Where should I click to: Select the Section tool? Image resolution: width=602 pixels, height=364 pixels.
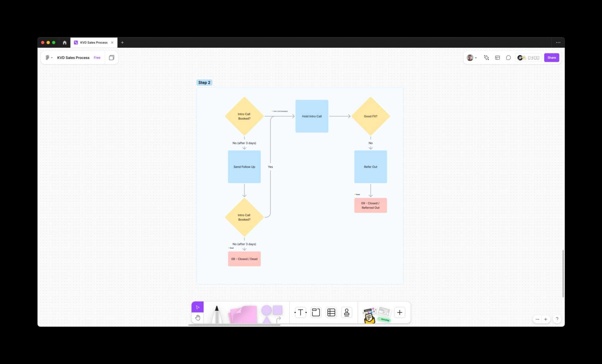pyautogui.click(x=316, y=312)
